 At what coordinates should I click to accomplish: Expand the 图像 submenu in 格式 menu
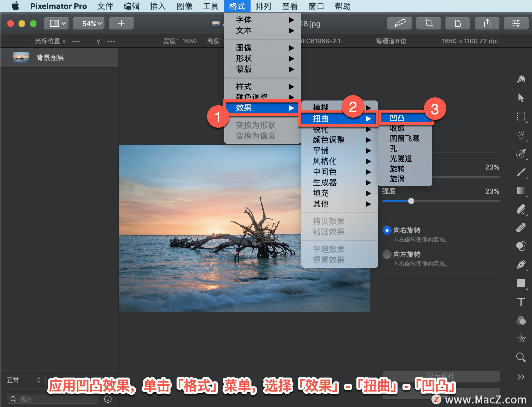pos(263,48)
